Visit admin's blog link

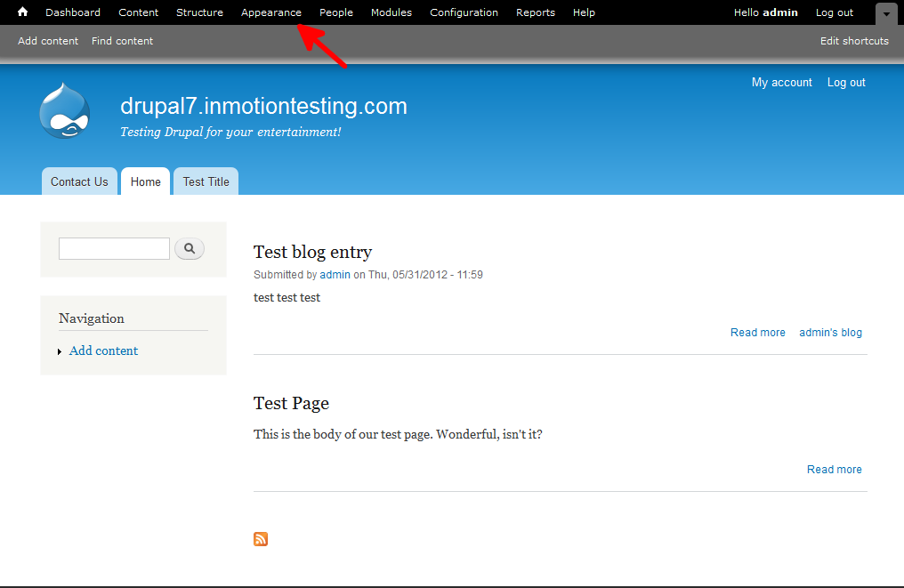click(830, 333)
